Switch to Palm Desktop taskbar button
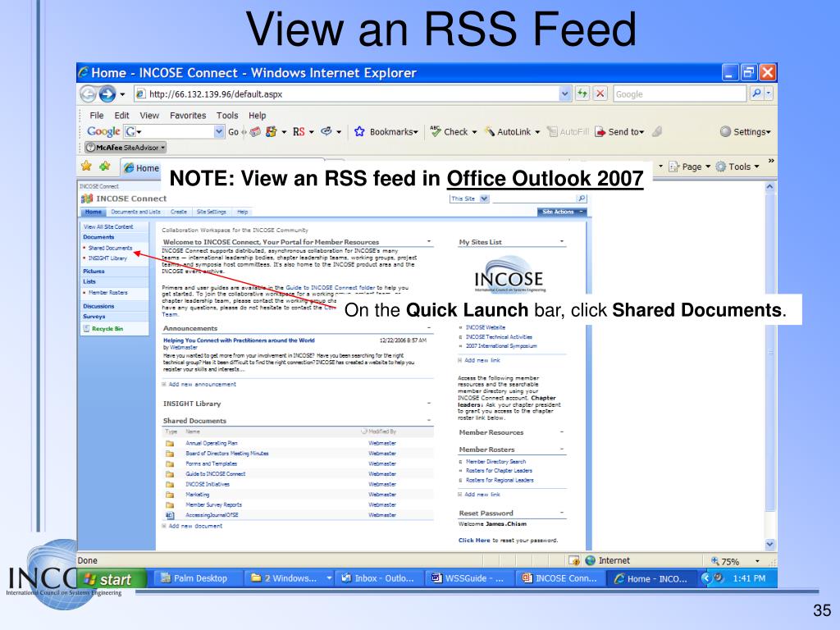Image resolution: width=840 pixels, height=630 pixels. click(x=199, y=578)
